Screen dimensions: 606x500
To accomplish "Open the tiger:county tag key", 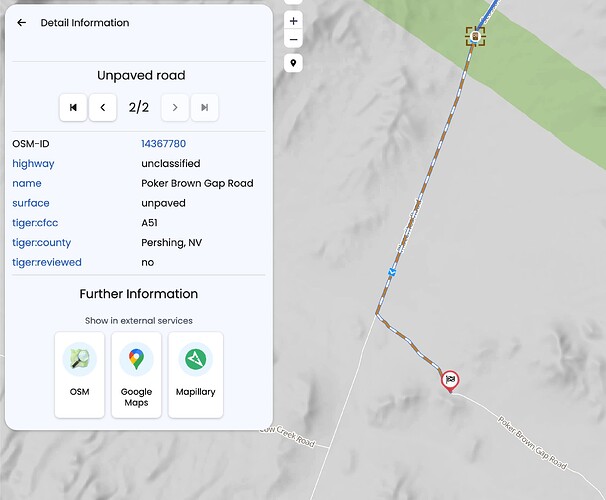I will [41, 243].
